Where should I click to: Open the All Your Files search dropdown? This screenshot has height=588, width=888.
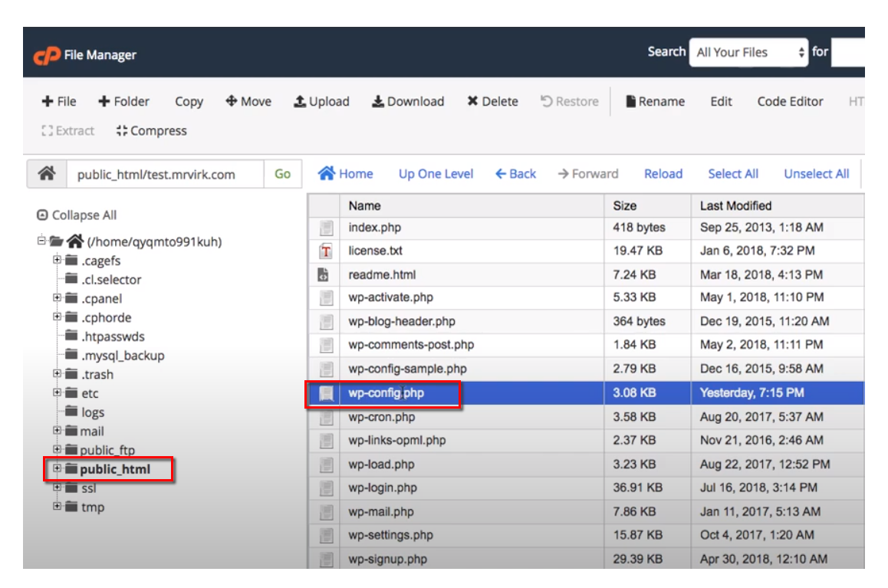(748, 53)
